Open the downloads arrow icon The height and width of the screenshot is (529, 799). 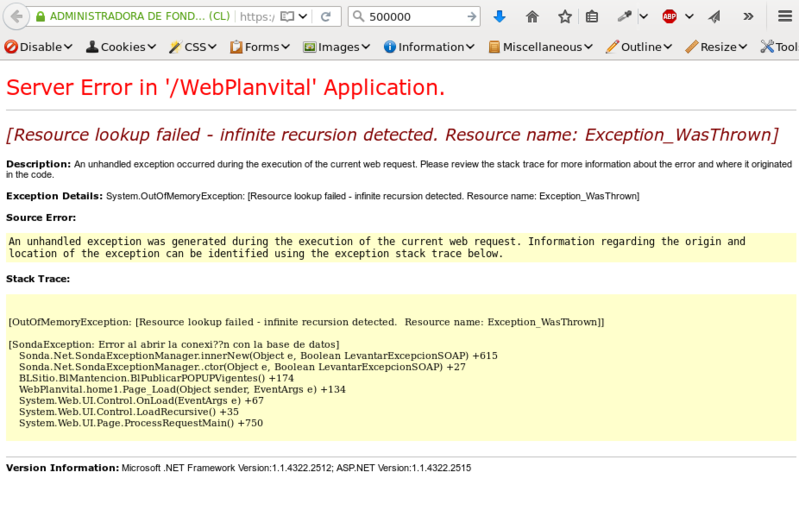coord(499,17)
